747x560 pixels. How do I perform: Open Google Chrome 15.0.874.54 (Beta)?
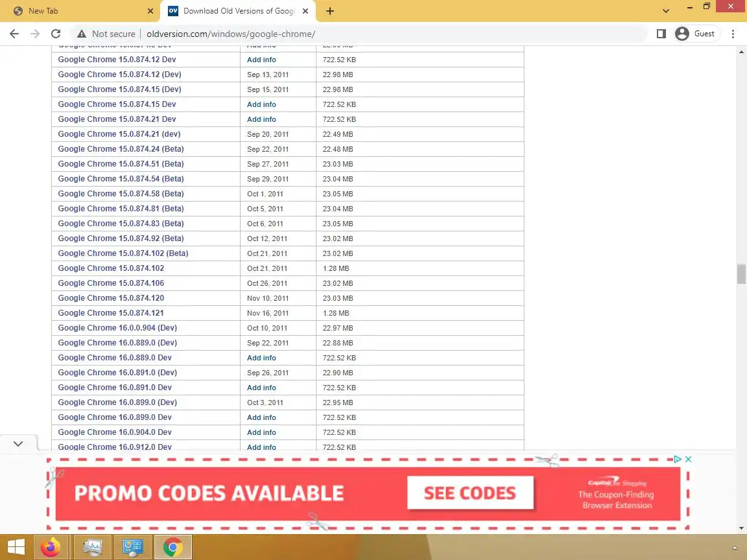click(121, 179)
